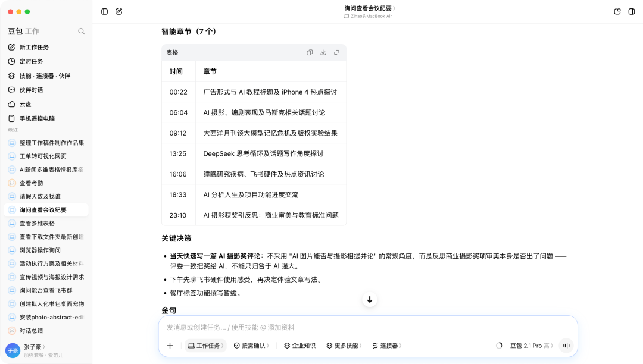This screenshot has width=643, height=364.
Task: Click the 智能章节（7 个）heading
Action: (189, 32)
